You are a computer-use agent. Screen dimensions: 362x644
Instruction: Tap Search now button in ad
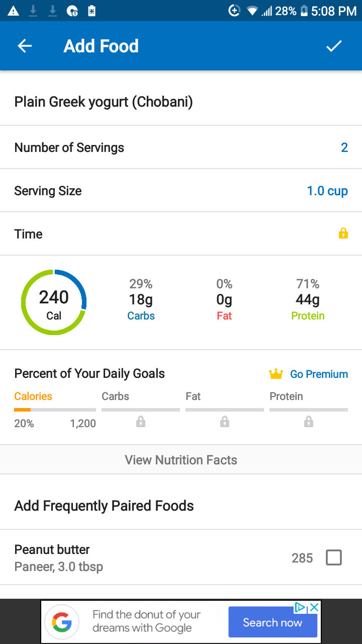pyautogui.click(x=273, y=622)
